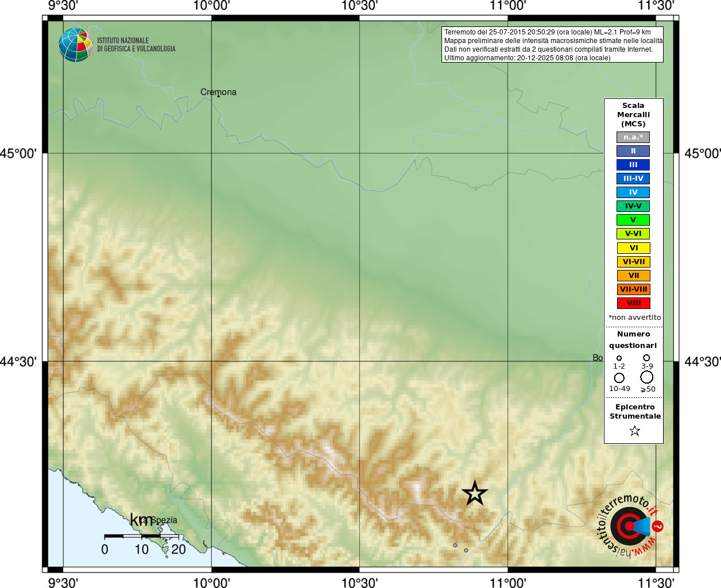Click the INGV globe logo

(x=75, y=45)
